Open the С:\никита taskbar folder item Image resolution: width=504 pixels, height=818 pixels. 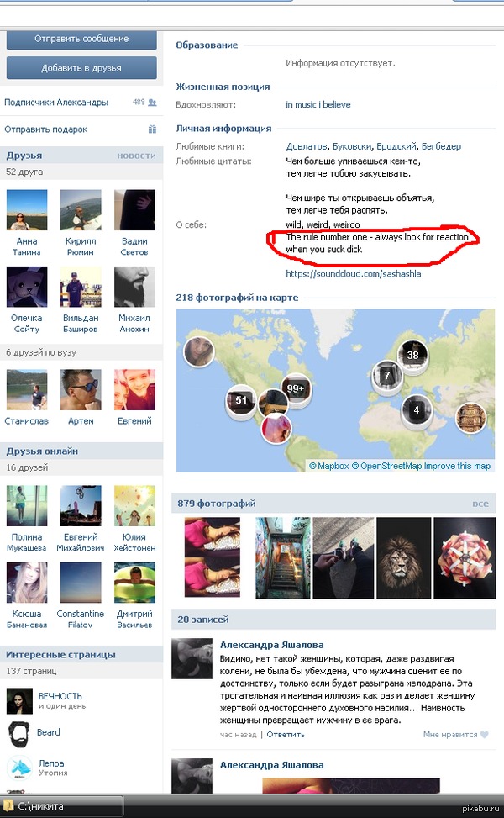62,806
